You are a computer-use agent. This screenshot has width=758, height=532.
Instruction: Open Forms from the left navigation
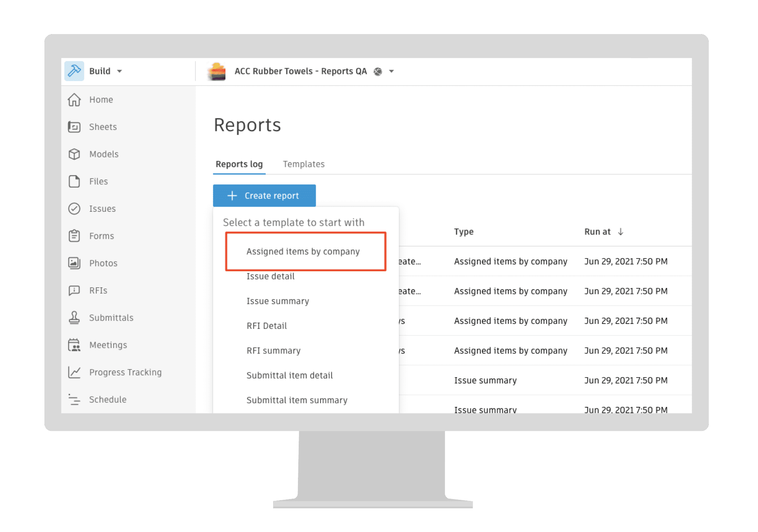click(101, 236)
